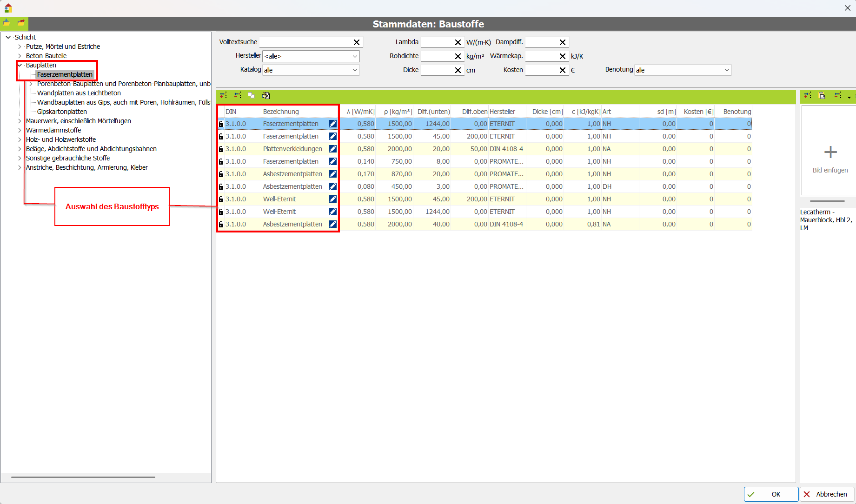Image resolution: width=856 pixels, height=504 pixels.
Task: Clear the Lambda filter with X button
Action: (x=458, y=42)
